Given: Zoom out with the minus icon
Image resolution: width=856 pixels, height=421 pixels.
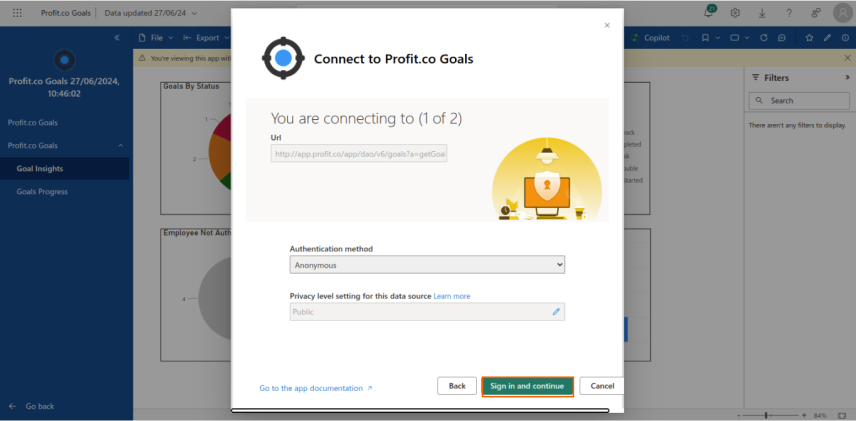Looking at the screenshot, I should pyautogui.click(x=739, y=416).
